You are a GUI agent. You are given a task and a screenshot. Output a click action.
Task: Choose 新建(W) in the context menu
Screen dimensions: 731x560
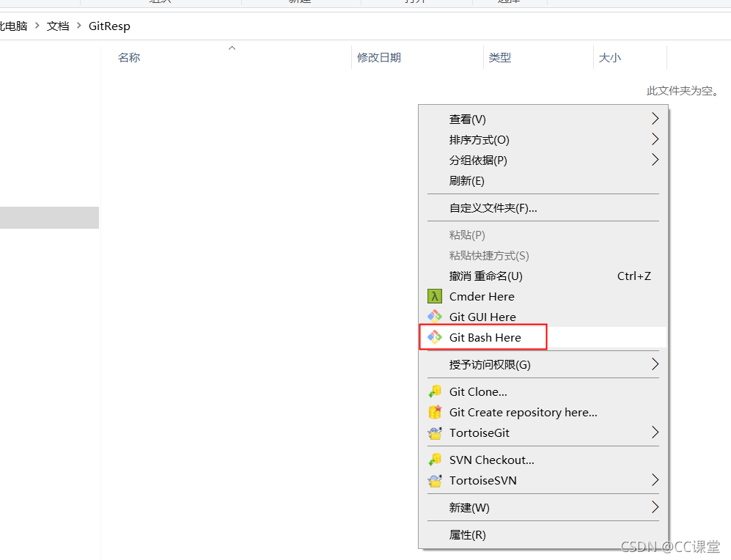[x=543, y=507]
